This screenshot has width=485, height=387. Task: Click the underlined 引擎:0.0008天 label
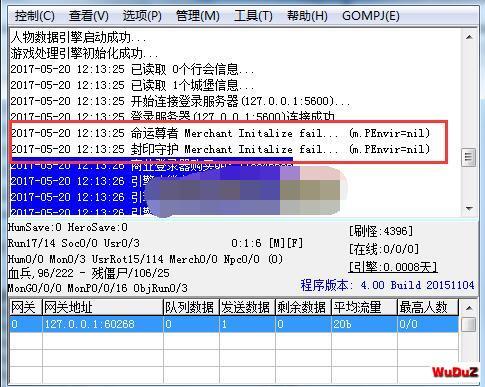pos(393,267)
